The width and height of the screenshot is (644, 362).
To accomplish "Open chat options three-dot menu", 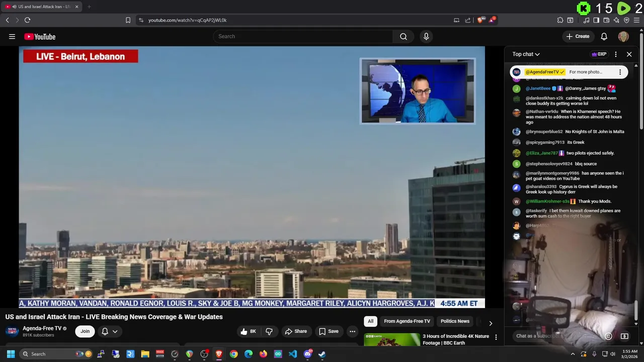I will [616, 54].
